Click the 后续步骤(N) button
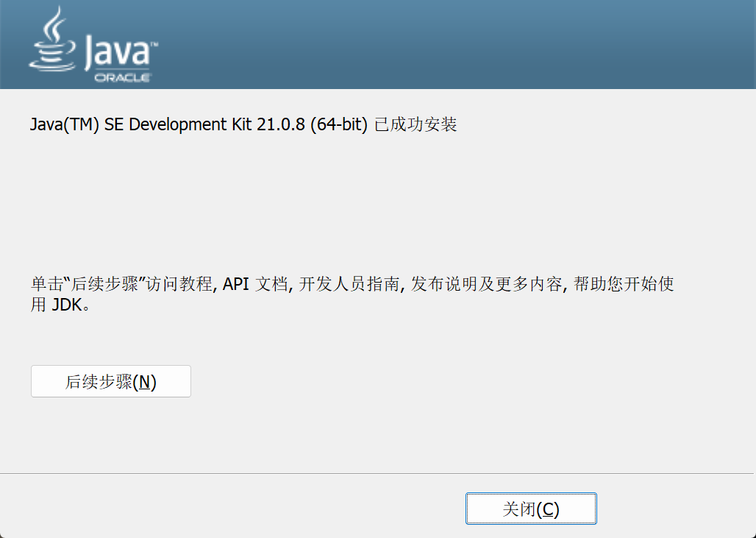This screenshot has height=538, width=756. coord(111,381)
